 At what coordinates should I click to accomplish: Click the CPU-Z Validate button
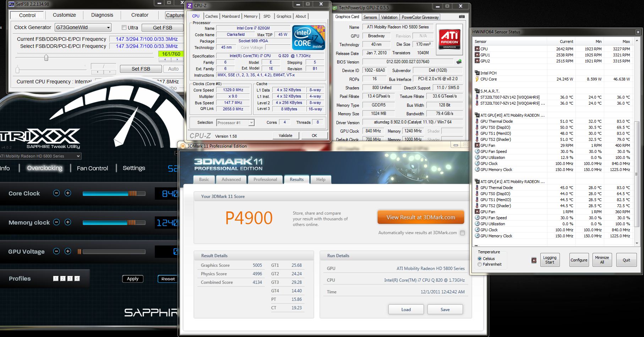285,136
